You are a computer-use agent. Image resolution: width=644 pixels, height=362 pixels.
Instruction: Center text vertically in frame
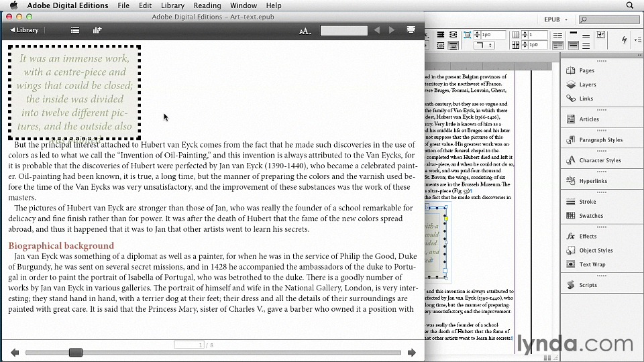pos(574,45)
